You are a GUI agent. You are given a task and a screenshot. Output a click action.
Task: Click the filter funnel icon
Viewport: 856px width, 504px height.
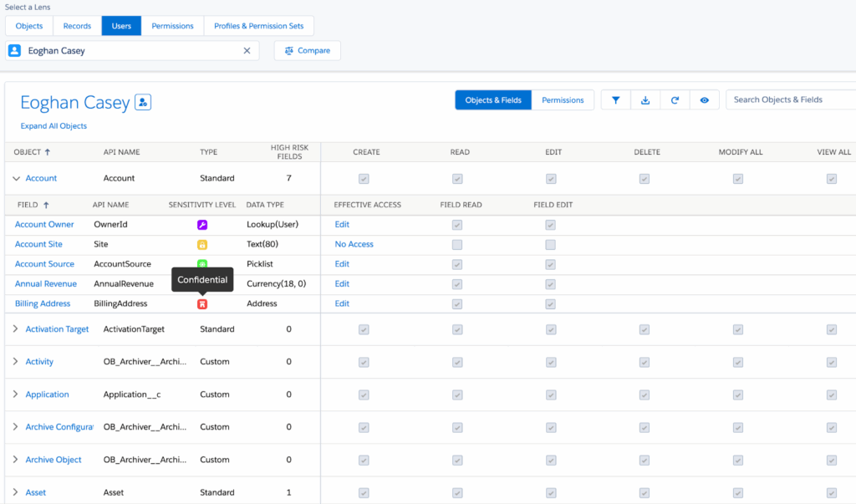[x=615, y=100]
